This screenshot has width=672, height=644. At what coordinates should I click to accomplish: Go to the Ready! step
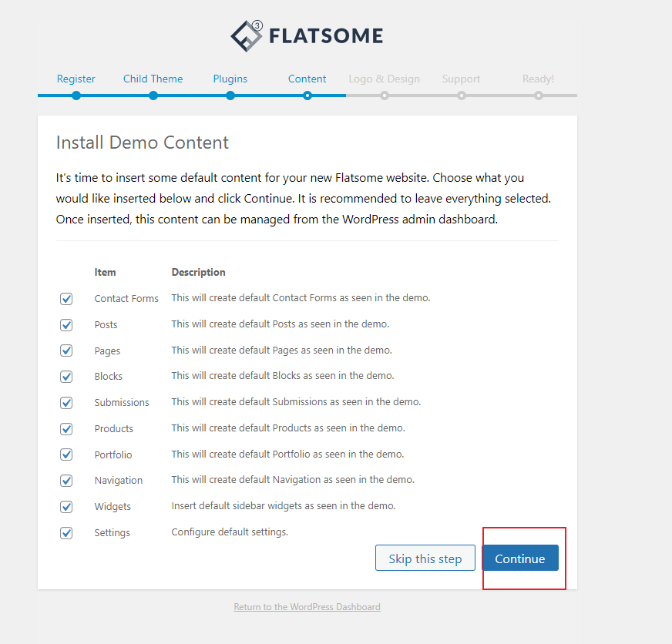538,79
